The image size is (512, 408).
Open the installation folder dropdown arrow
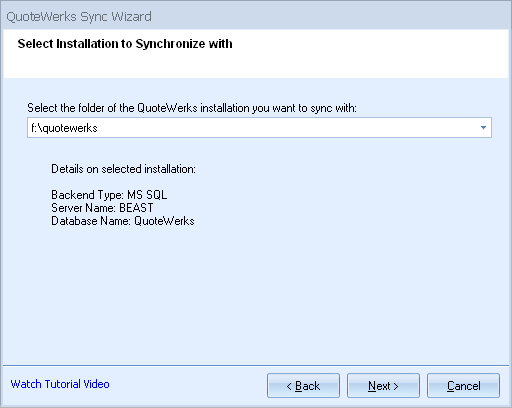point(483,127)
